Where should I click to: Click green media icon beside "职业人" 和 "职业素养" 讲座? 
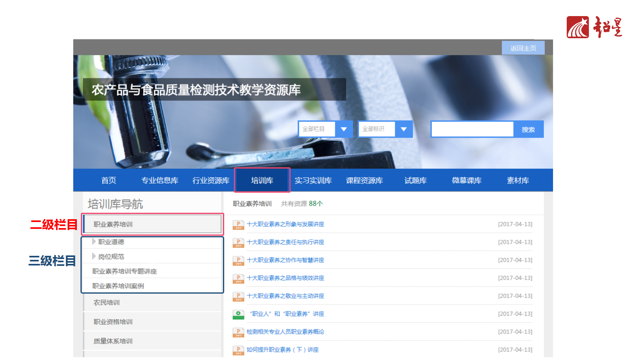click(238, 314)
